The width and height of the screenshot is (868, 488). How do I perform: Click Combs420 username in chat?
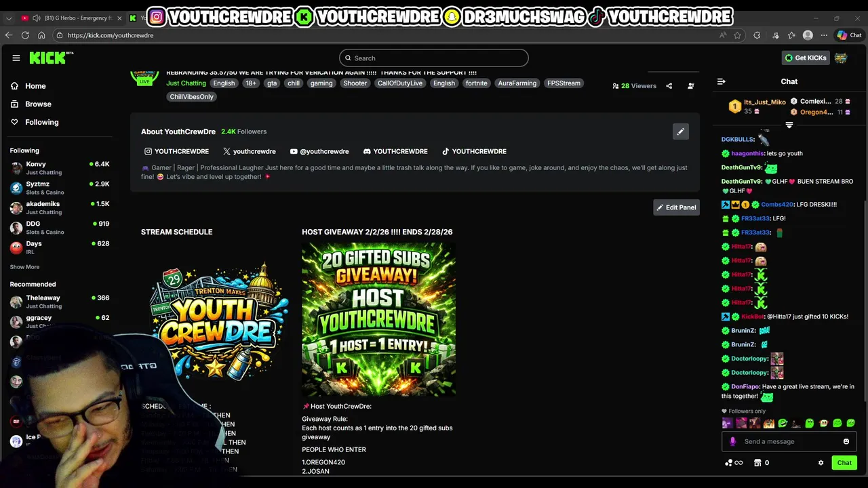[x=777, y=205]
